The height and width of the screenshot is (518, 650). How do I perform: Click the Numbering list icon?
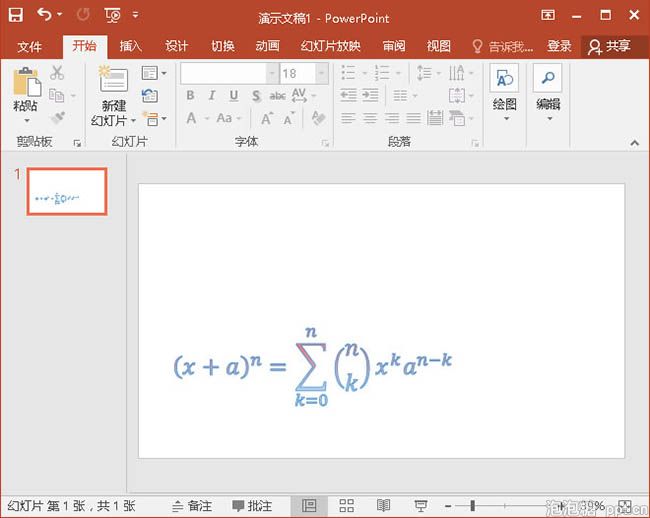382,73
